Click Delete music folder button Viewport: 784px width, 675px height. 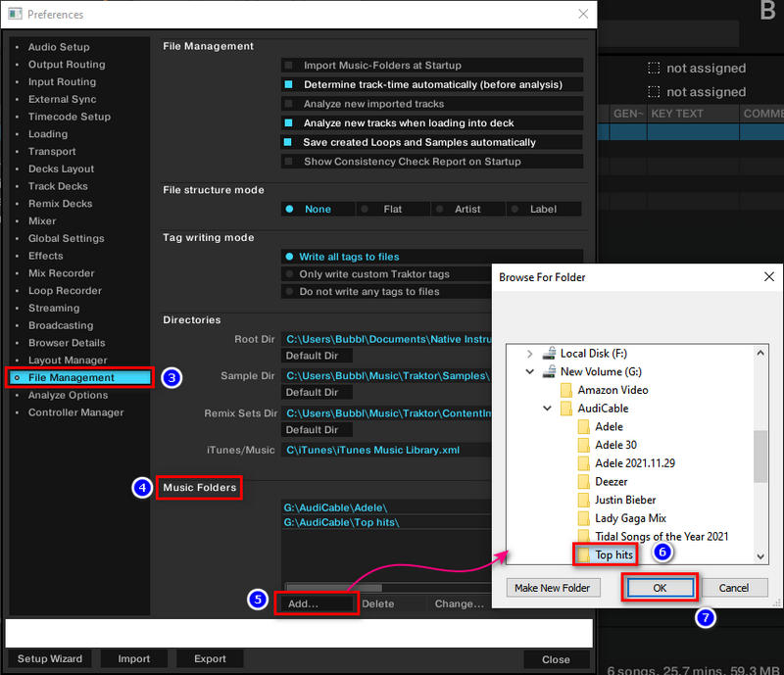[378, 604]
